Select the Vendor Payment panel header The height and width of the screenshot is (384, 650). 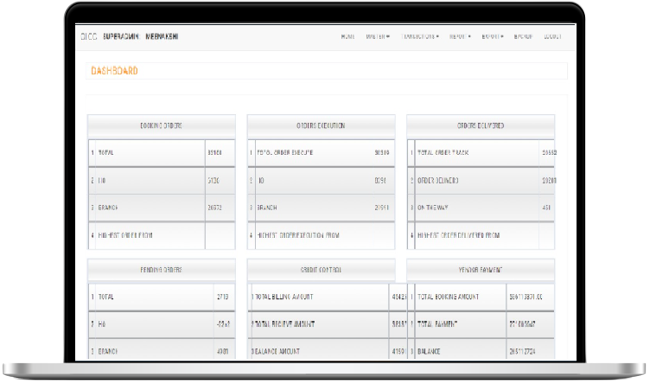click(x=481, y=270)
